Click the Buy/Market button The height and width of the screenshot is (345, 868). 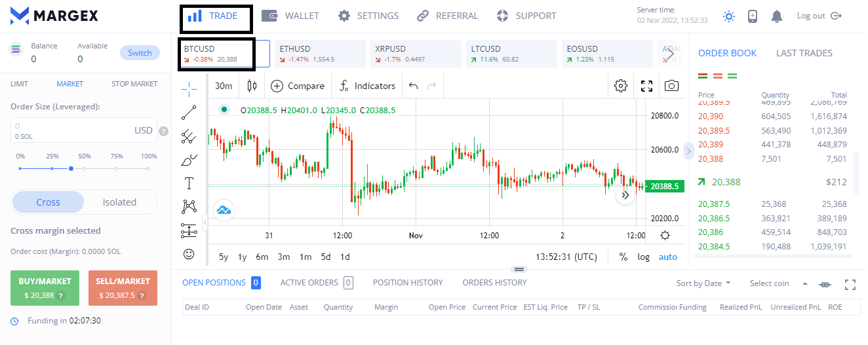pyautogui.click(x=45, y=288)
